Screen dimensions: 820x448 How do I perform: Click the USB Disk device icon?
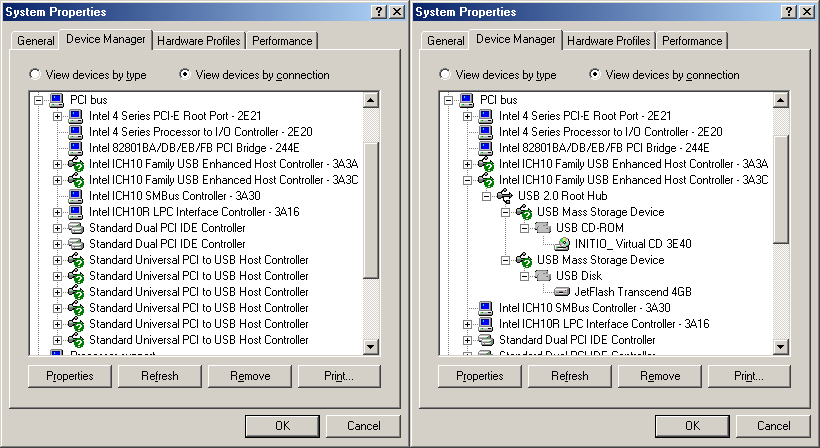(x=544, y=276)
